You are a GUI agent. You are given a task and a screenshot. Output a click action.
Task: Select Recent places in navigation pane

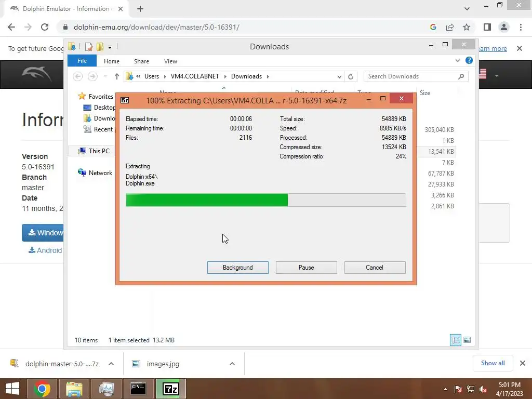[100, 129]
